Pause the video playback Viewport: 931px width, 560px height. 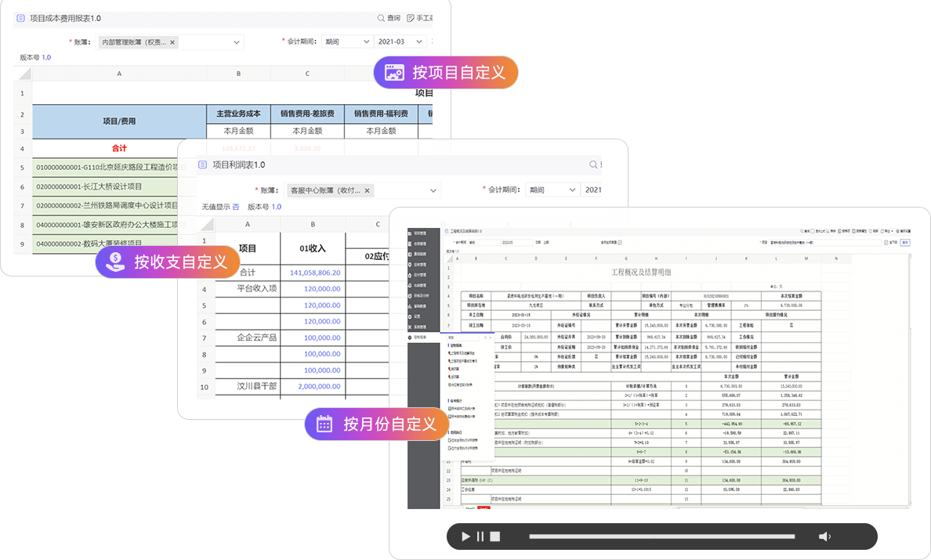click(480, 537)
